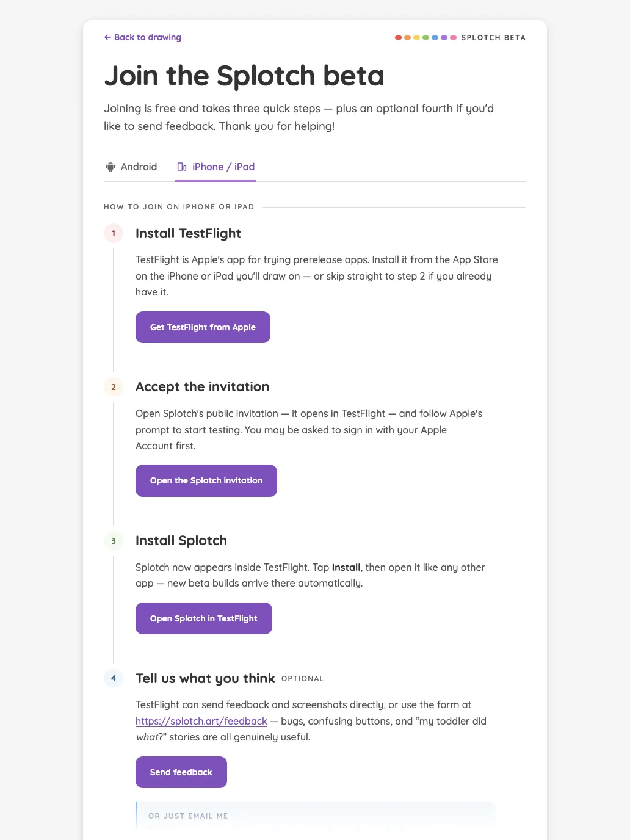Viewport: 630px width, 840px height.
Task: Go back to drawing via the top link
Action: point(143,37)
